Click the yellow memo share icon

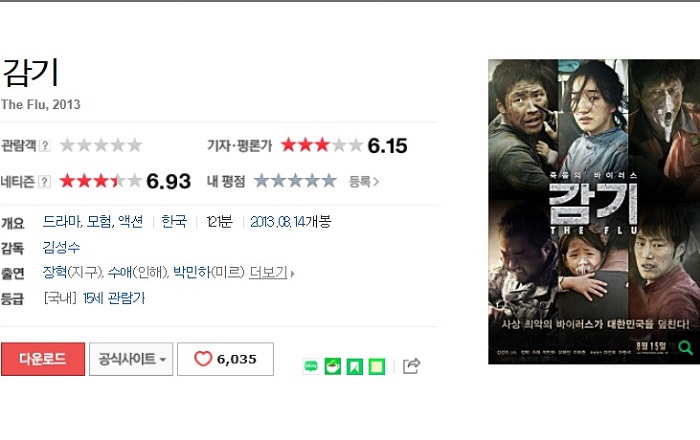click(x=376, y=367)
